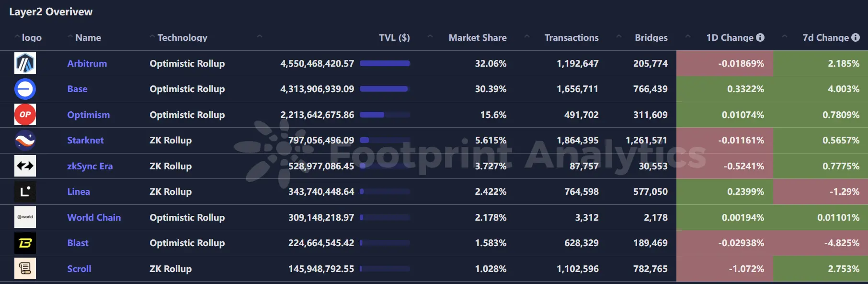This screenshot has width=868, height=284.
Task: Sort table by TVL ($) column
Action: click(394, 37)
